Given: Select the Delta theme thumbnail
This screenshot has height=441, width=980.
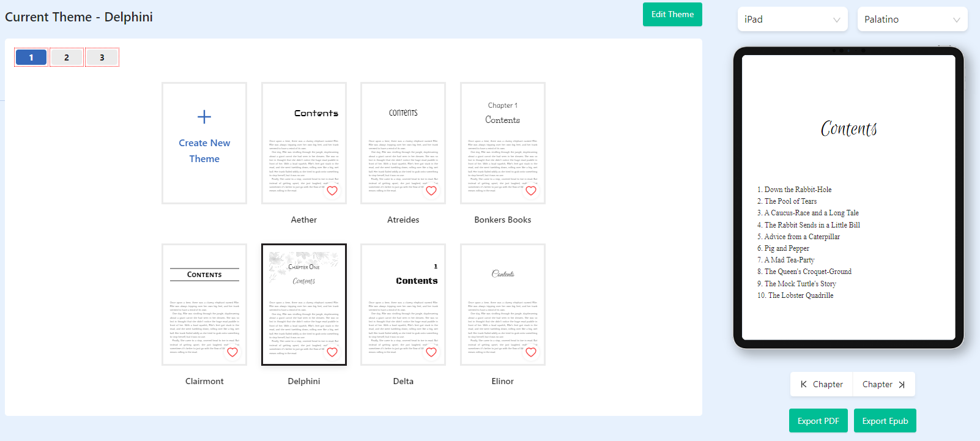Looking at the screenshot, I should pos(403,305).
